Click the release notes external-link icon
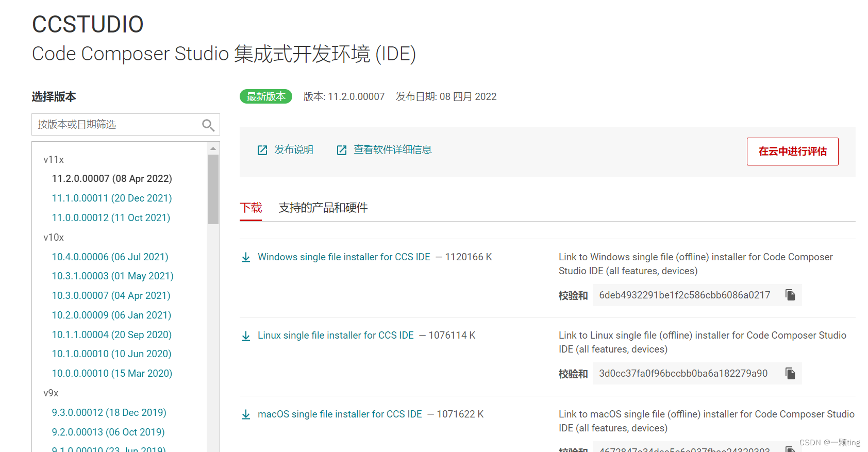Viewport: 868px width, 452px height. tap(262, 150)
